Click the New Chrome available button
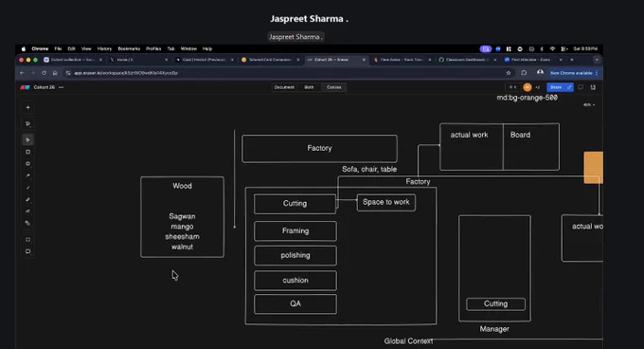The image size is (644, 349). [x=574, y=73]
